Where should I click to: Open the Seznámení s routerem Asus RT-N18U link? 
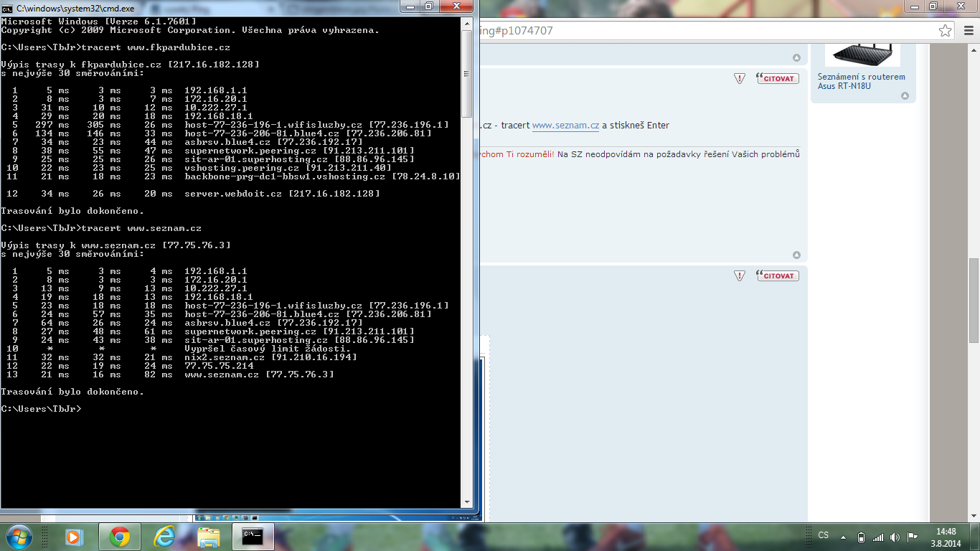(861, 81)
